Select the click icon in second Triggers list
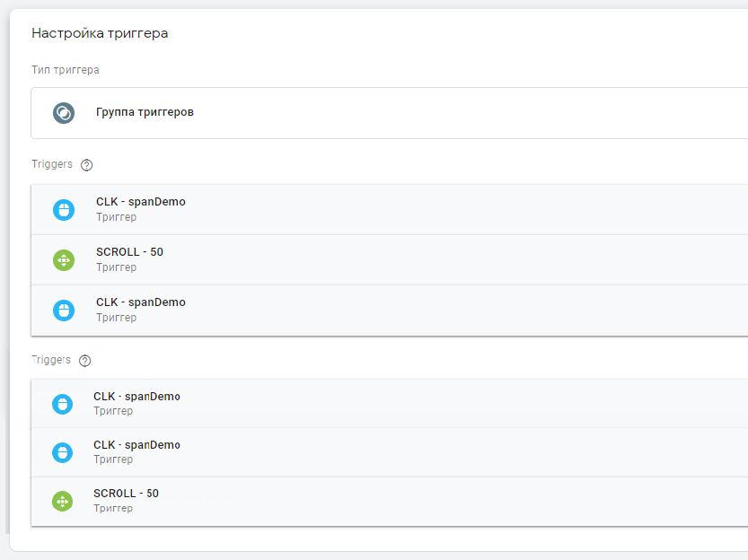 pos(63,403)
